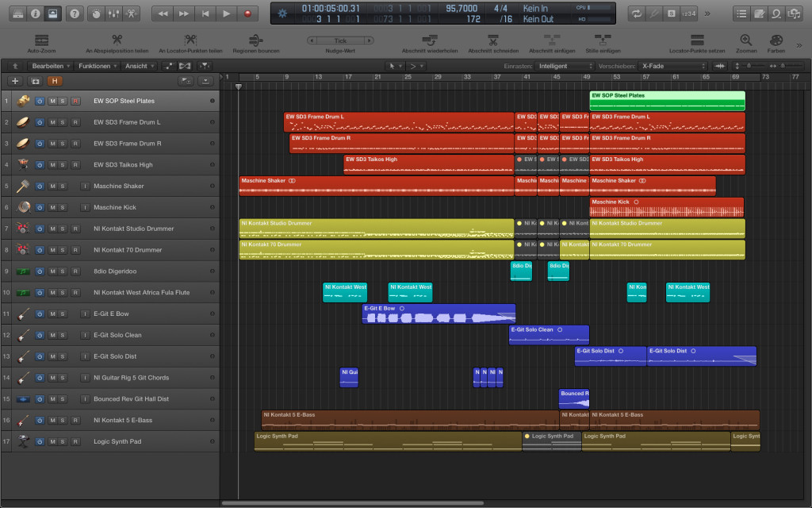This screenshot has height=508, width=812.
Task: Click An Locator-Punkten teilen icon
Action: coord(190,40)
